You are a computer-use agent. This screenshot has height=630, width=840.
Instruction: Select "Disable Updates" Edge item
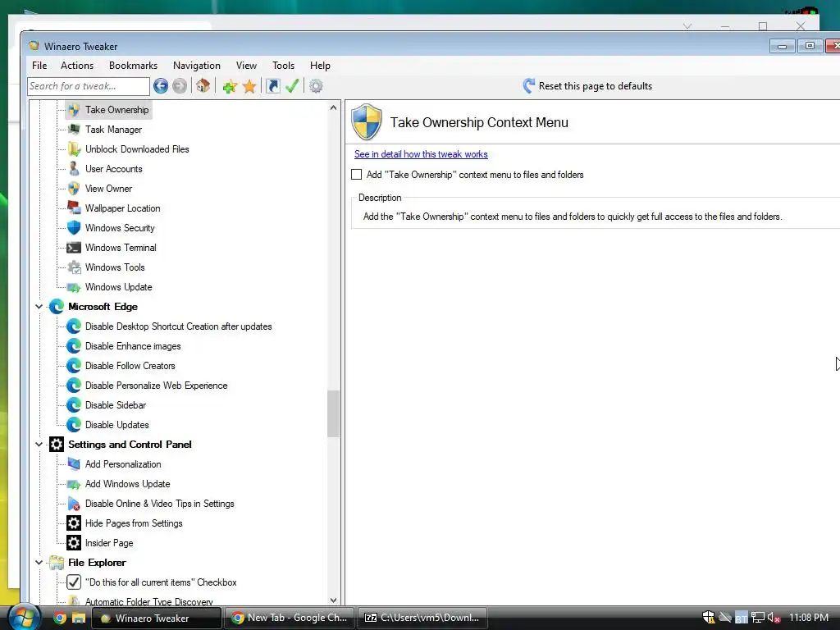coord(116,425)
